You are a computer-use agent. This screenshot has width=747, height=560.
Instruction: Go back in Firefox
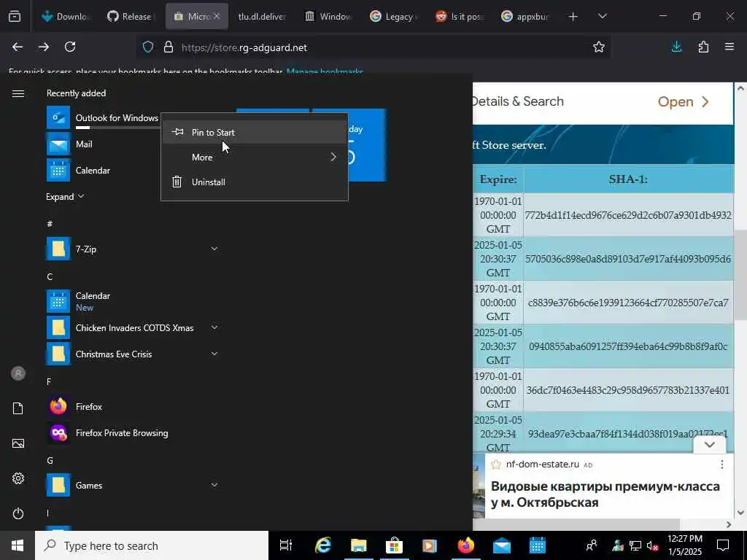tap(18, 47)
